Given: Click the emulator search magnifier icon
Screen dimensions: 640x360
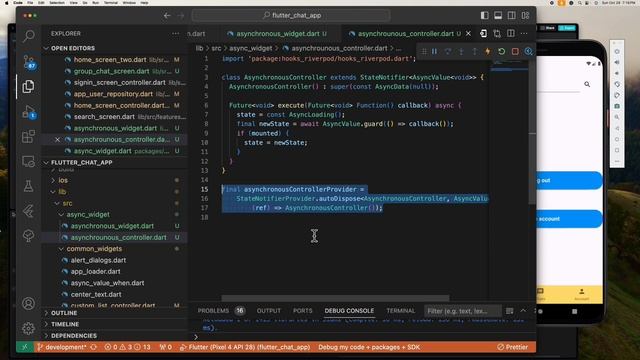Looking at the screenshot, I should pyautogui.click(x=587, y=84).
